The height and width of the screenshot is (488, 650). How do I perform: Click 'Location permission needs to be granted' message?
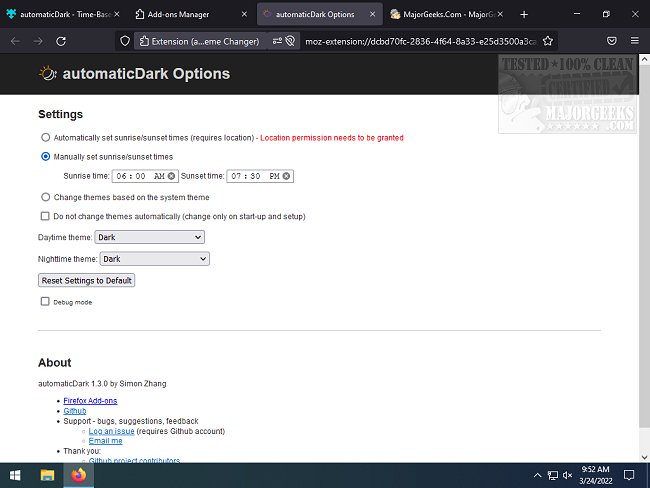pos(332,138)
